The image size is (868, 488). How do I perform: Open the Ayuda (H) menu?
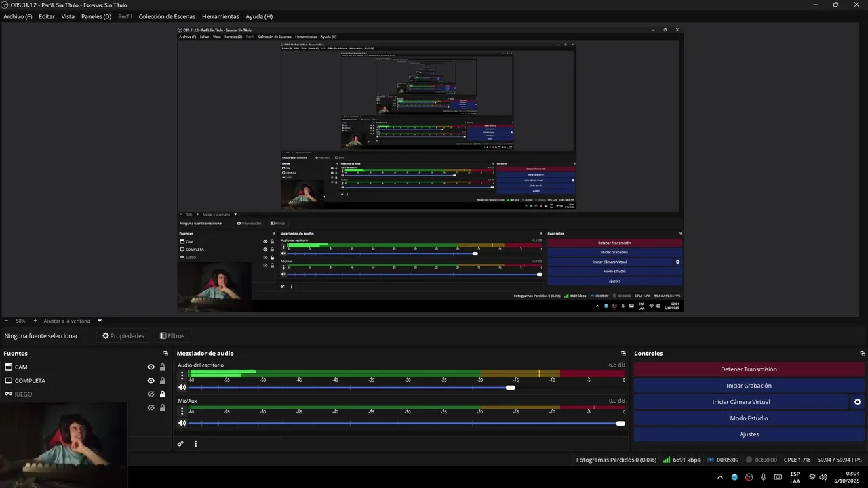259,16
